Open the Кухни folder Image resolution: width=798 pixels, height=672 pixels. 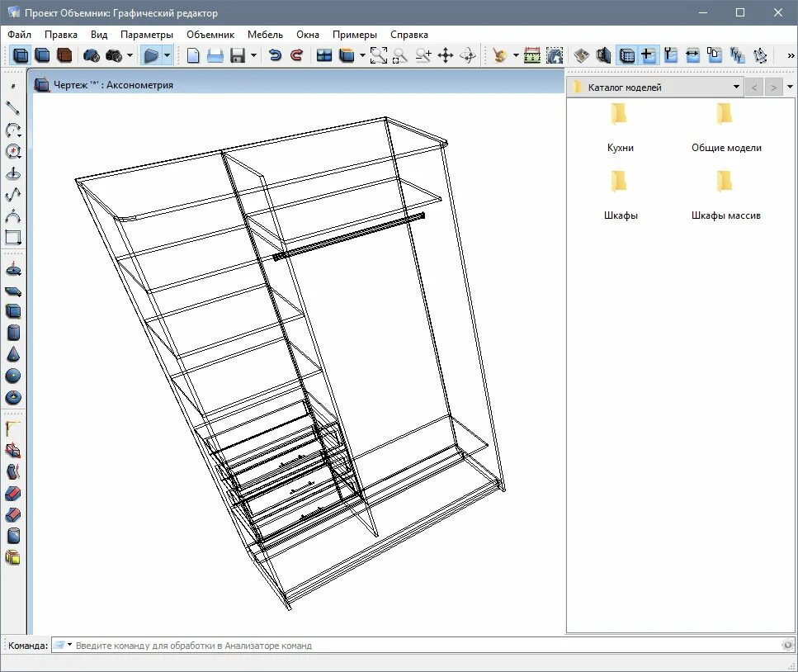point(620,127)
